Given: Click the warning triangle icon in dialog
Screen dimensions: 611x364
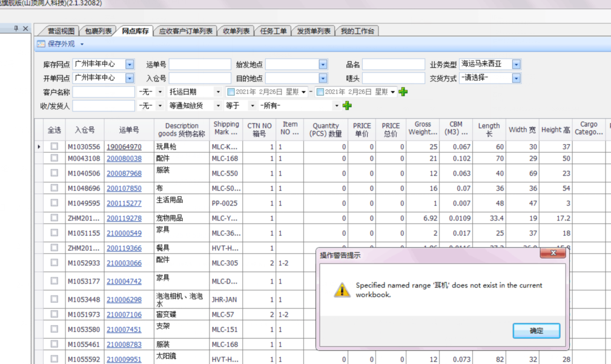Looking at the screenshot, I should coord(342,290).
